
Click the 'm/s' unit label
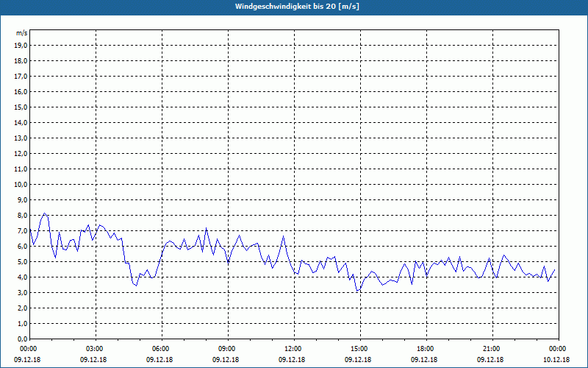pos(22,33)
